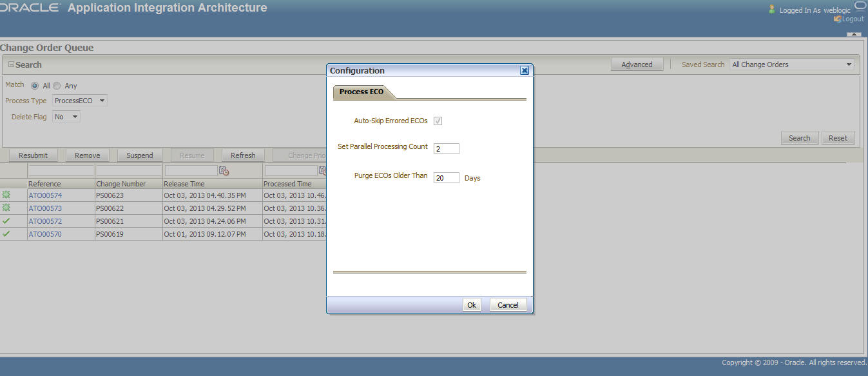Select release time Oct 03, 2013 04.24.06 PM
This screenshot has height=376, width=868.
click(x=205, y=221)
